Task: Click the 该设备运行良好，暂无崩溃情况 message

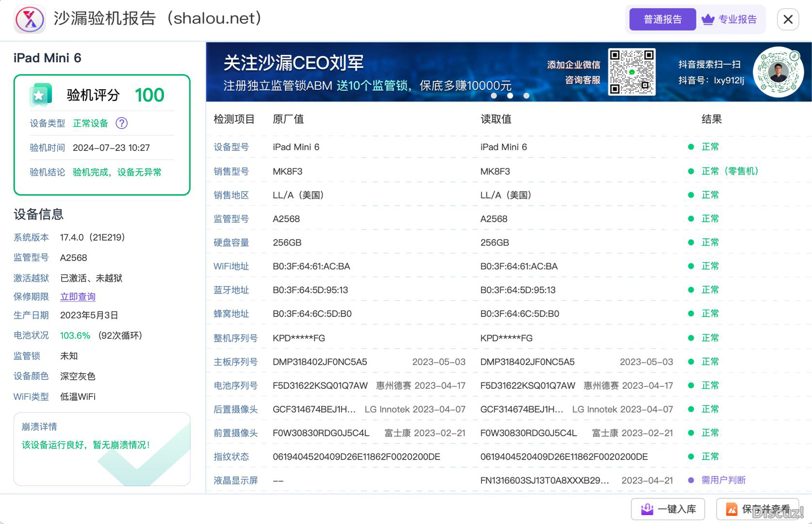Action: (86, 445)
